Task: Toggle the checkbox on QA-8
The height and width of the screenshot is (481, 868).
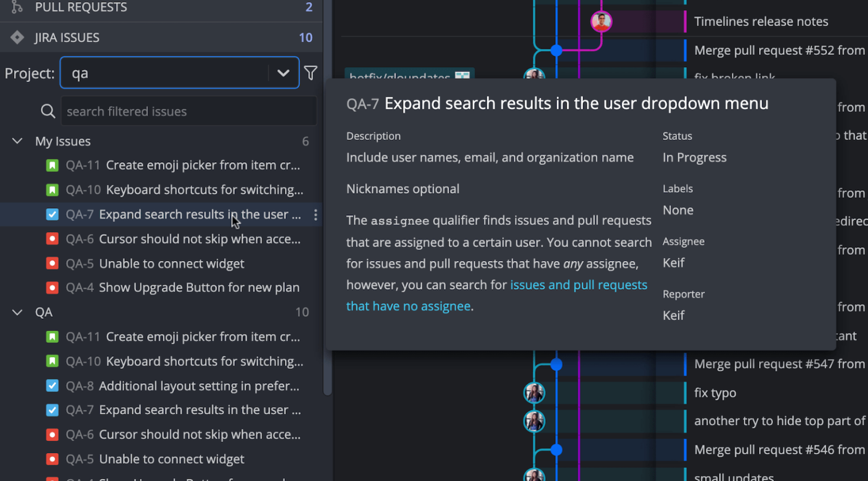Action: click(x=52, y=386)
